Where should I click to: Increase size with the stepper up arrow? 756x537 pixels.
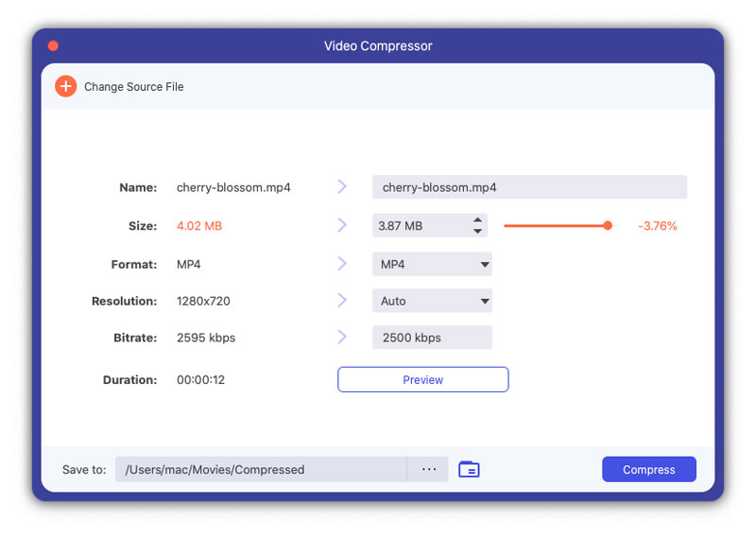[477, 220]
